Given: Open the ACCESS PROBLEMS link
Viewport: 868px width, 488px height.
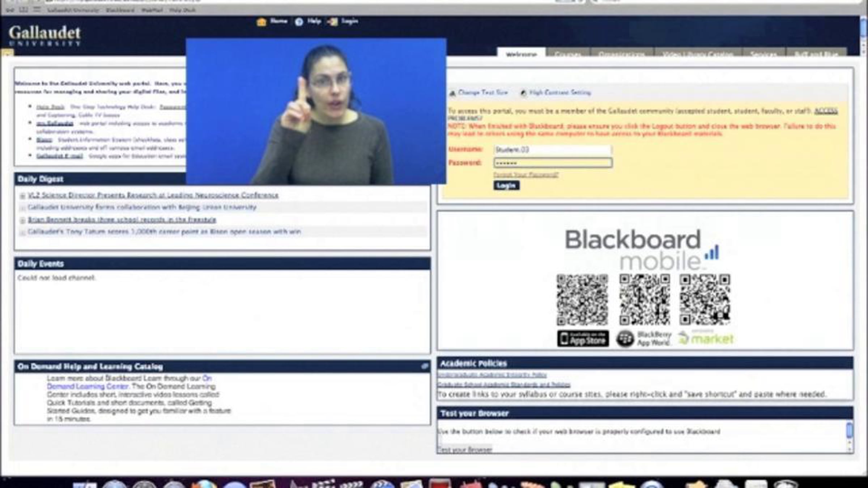Looking at the screenshot, I should (826, 111).
